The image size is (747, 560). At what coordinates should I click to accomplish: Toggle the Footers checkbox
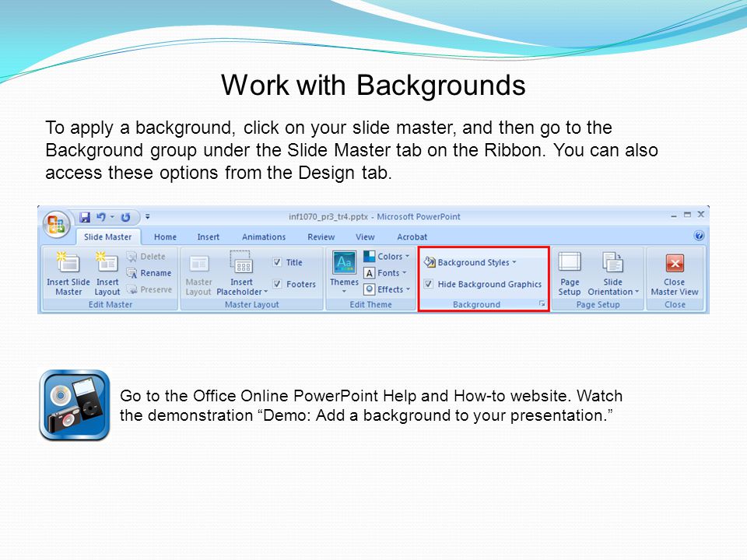pyautogui.click(x=277, y=284)
